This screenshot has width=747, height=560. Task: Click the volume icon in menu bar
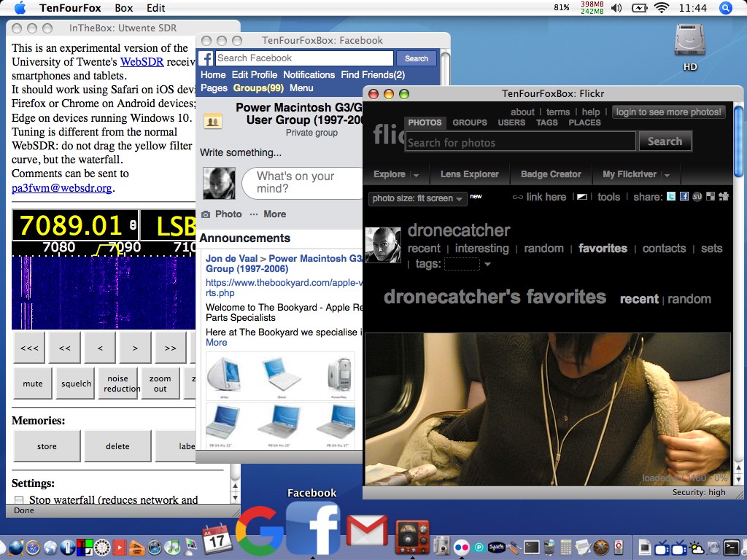pyautogui.click(x=616, y=8)
